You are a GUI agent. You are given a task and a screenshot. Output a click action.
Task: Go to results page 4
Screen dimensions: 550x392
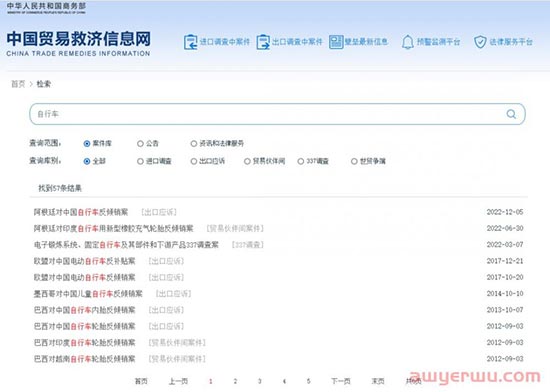284,381
